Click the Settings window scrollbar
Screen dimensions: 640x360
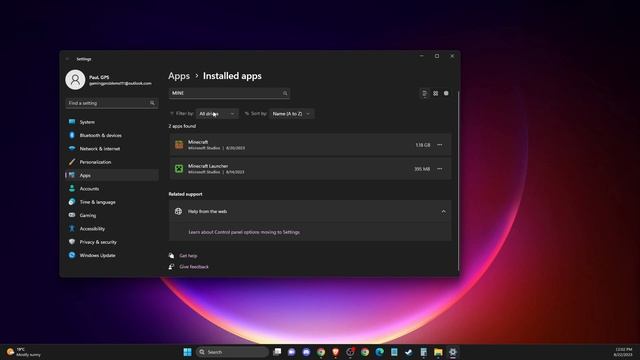pyautogui.click(x=458, y=180)
